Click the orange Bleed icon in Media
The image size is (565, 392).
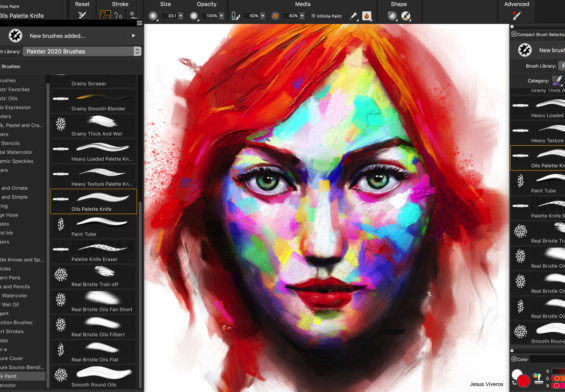coord(275,16)
